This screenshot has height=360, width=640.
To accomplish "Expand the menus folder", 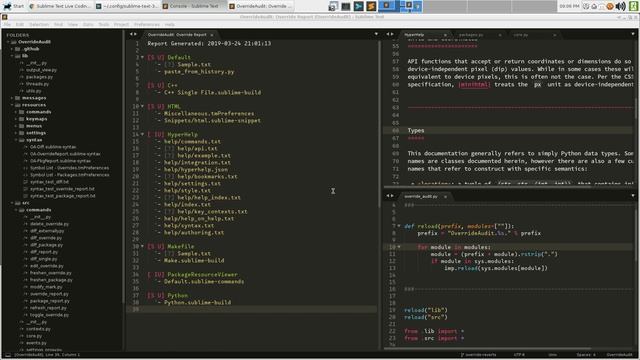I will tap(16, 126).
